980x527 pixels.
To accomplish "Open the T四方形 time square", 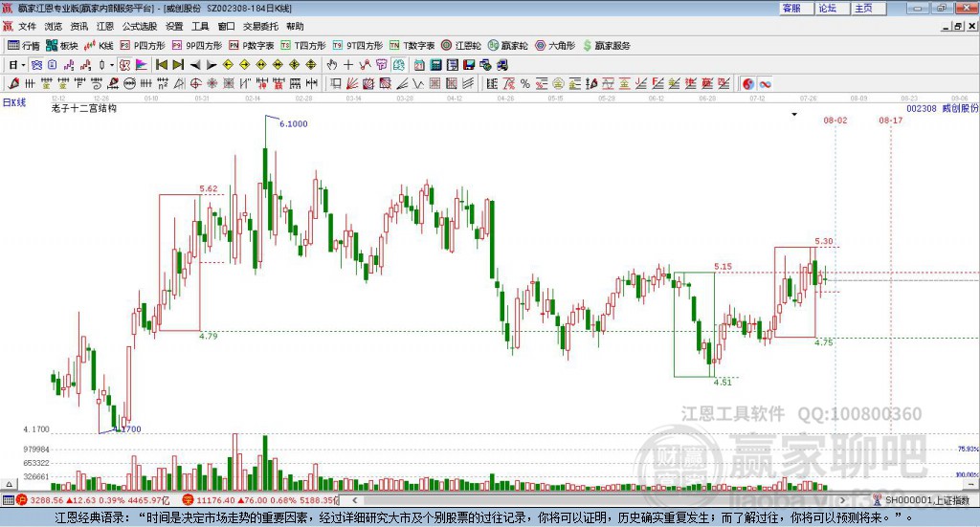I will pos(303,46).
